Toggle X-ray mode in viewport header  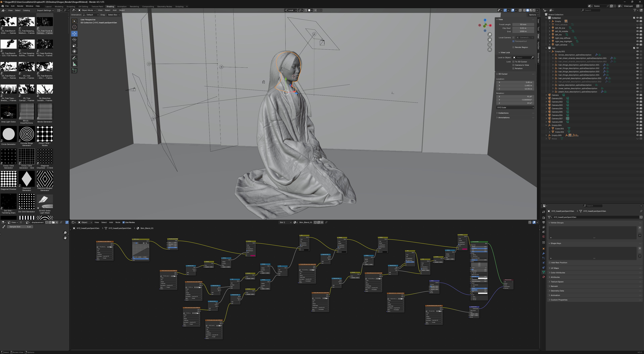click(520, 10)
